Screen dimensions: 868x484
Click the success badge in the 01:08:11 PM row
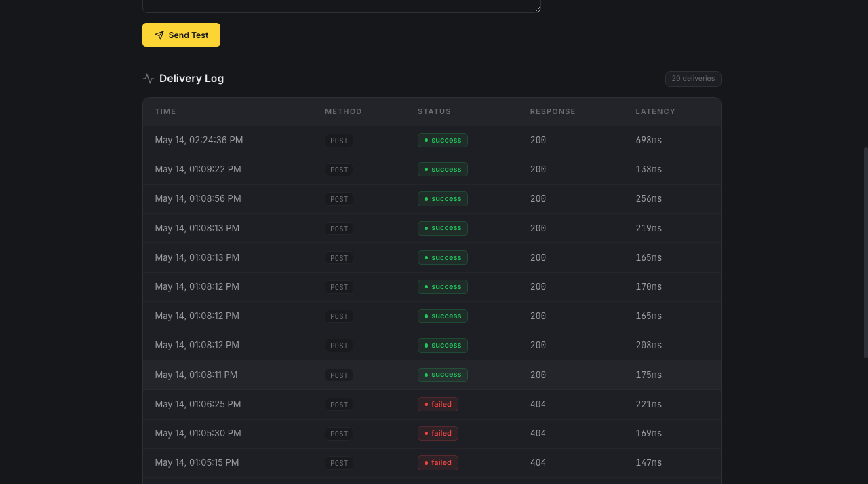[443, 375]
